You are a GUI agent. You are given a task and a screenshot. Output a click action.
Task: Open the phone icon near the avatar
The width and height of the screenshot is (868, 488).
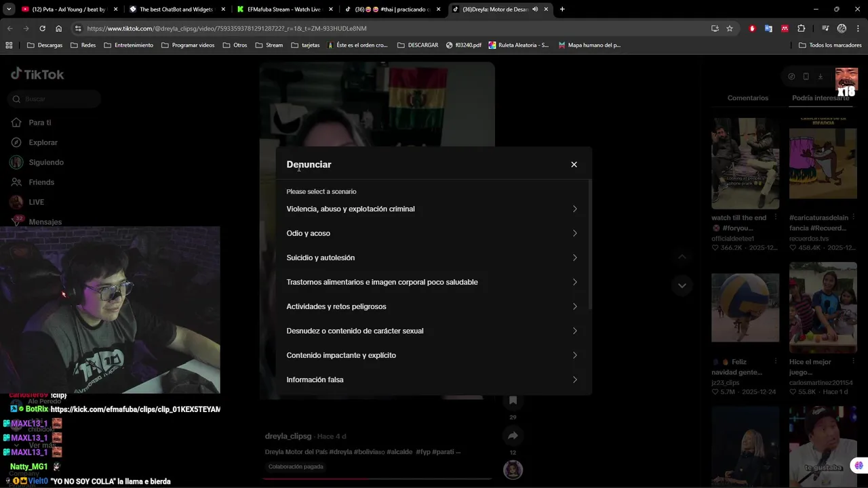point(806,77)
